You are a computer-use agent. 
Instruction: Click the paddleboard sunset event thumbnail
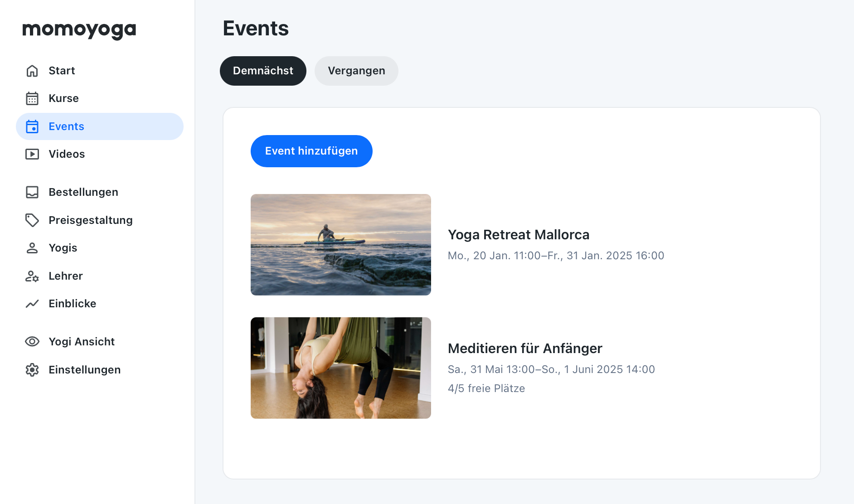[340, 245]
